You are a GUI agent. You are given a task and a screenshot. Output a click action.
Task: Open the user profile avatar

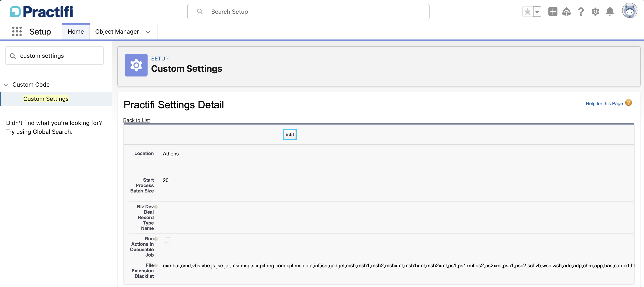tap(630, 11)
